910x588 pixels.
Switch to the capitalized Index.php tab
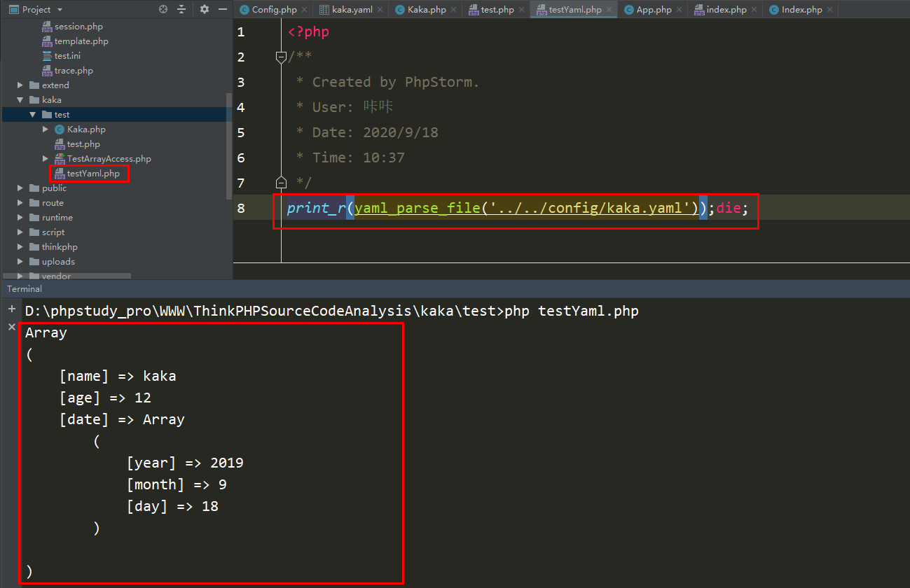(x=796, y=10)
